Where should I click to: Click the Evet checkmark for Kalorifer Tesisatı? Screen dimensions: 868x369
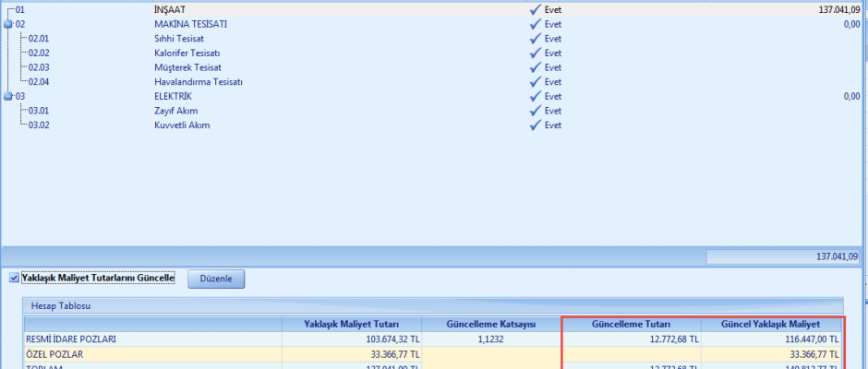click(535, 54)
